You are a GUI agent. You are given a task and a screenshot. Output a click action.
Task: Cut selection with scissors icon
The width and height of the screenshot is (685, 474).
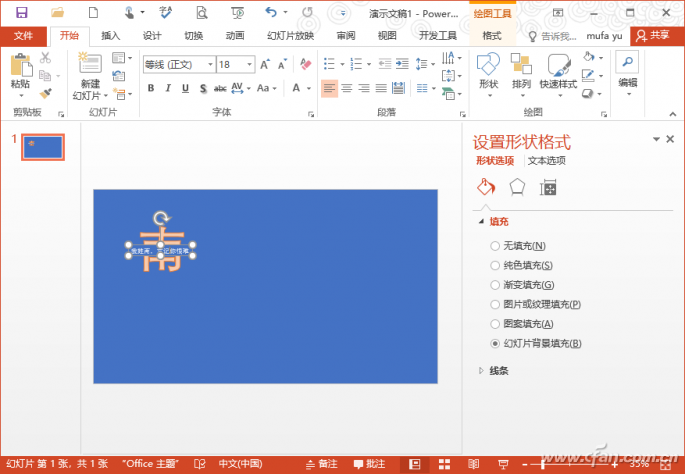pyautogui.click(x=45, y=57)
